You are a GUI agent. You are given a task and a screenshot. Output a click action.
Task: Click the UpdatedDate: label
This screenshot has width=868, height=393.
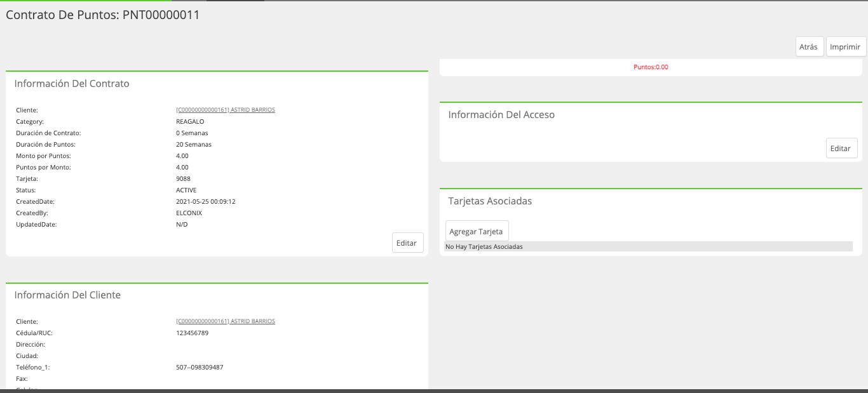point(36,224)
